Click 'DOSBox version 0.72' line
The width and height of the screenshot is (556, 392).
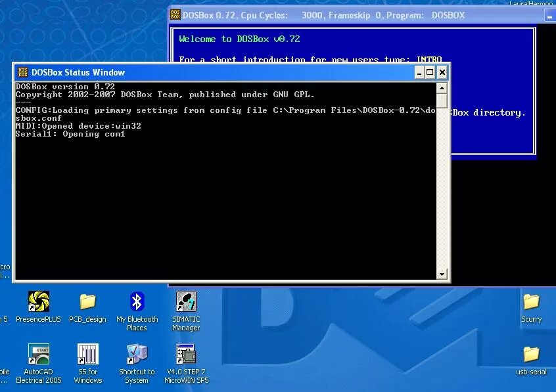pos(65,87)
